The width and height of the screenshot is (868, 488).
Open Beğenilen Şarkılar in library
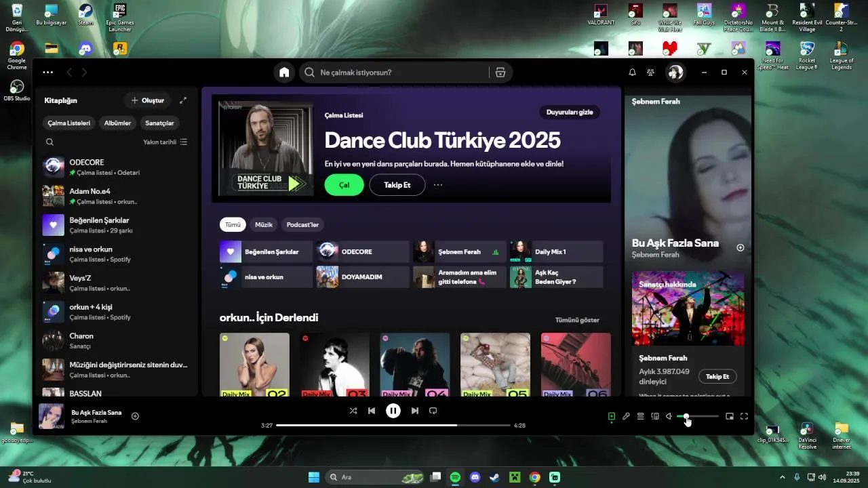117,225
